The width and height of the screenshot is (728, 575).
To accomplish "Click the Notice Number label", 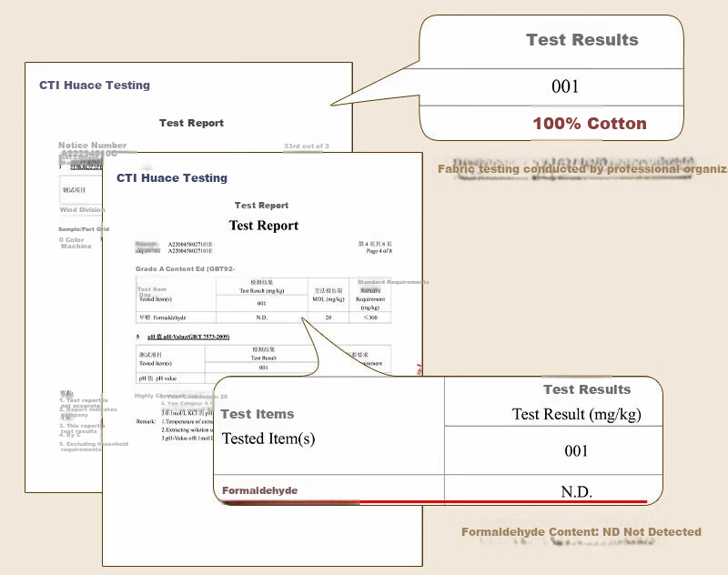I will pos(93,146).
